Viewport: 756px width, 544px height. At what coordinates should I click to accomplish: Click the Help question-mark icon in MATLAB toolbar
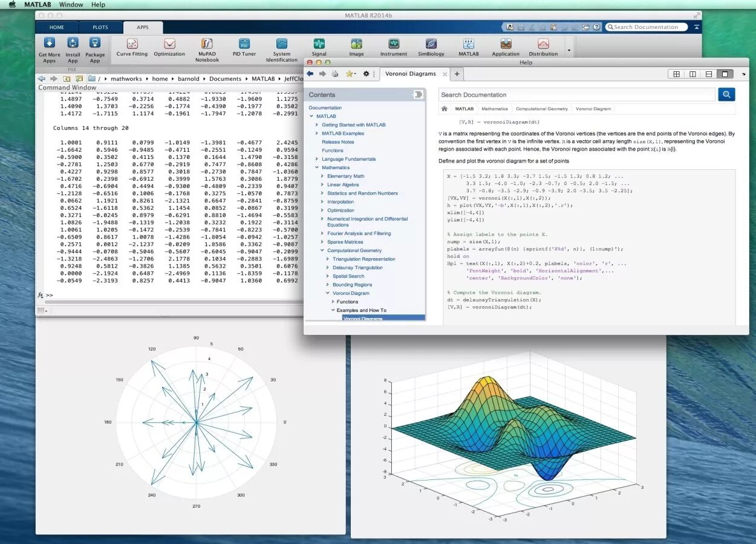pos(596,27)
